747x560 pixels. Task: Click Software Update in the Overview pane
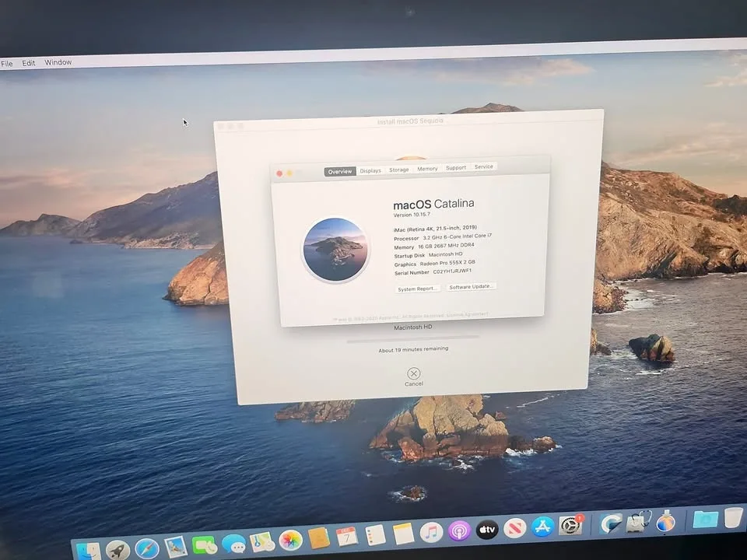tap(471, 286)
